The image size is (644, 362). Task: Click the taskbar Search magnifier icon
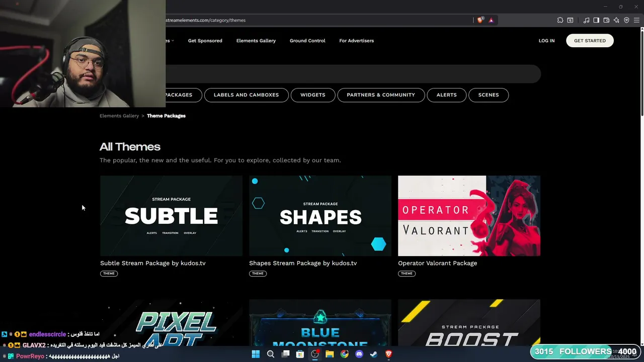(270, 354)
